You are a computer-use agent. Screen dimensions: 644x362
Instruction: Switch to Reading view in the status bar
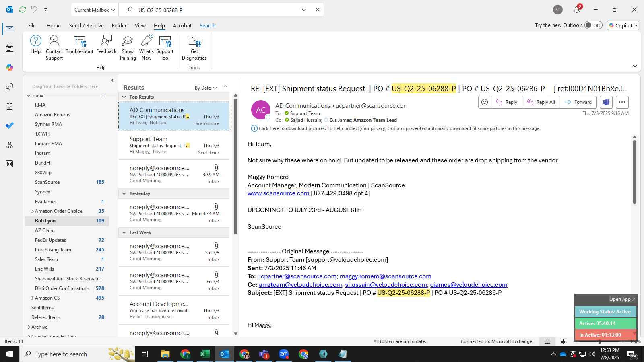[x=563, y=341]
